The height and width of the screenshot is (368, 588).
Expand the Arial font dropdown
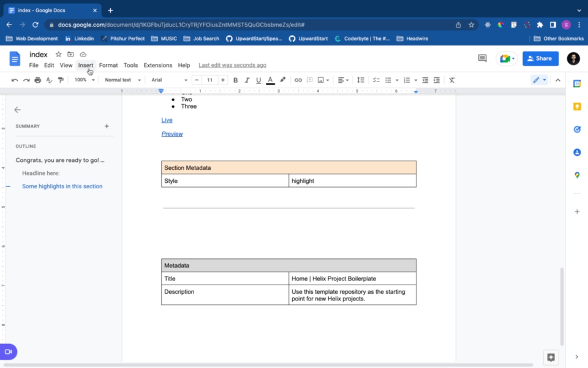(x=169, y=80)
